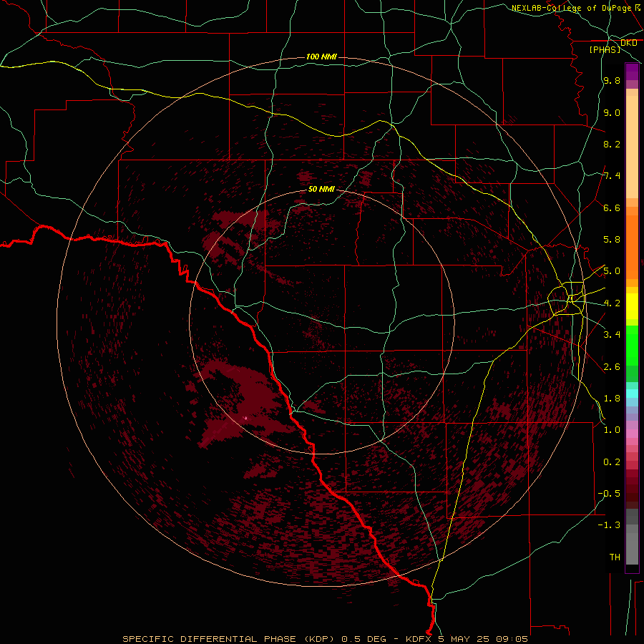Click the 100 NMI range ring label
This screenshot has height=644, width=644.
[321, 57]
